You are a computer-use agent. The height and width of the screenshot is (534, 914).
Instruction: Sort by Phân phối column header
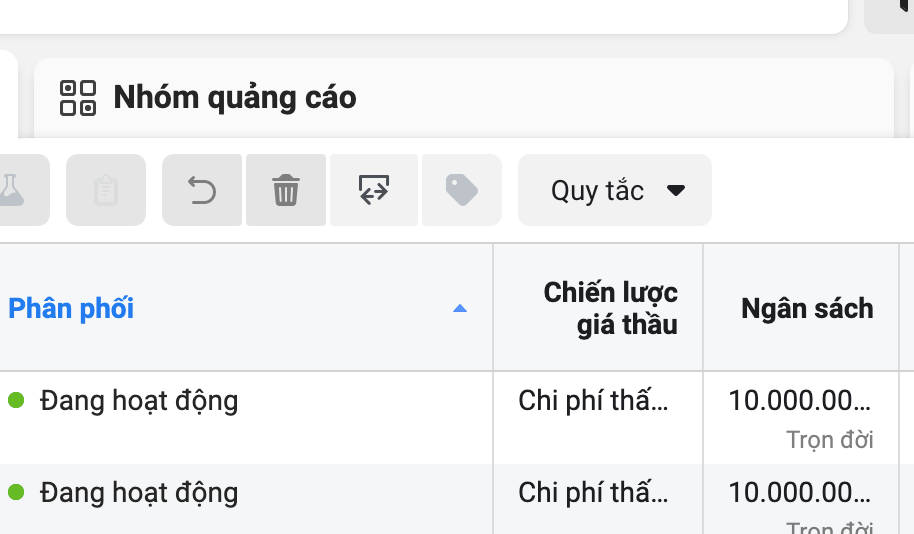pos(71,308)
